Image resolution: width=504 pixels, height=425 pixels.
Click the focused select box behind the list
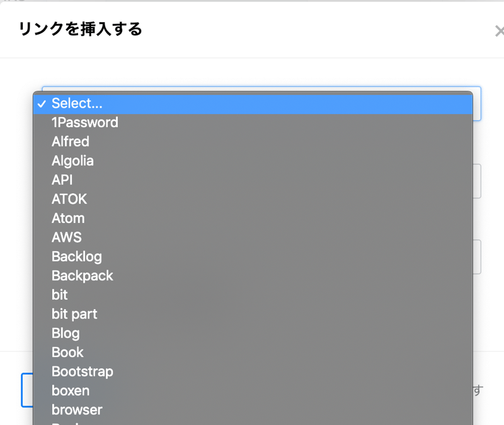pos(477,103)
